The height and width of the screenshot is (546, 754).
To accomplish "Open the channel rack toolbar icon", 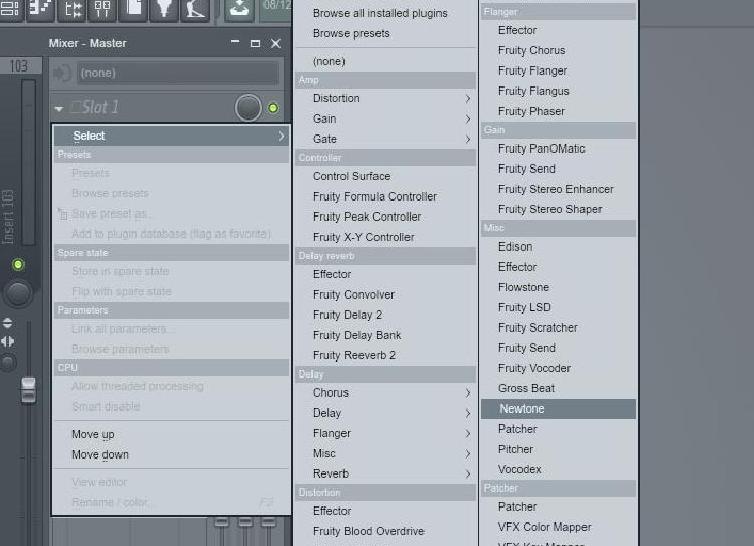I will [73, 9].
